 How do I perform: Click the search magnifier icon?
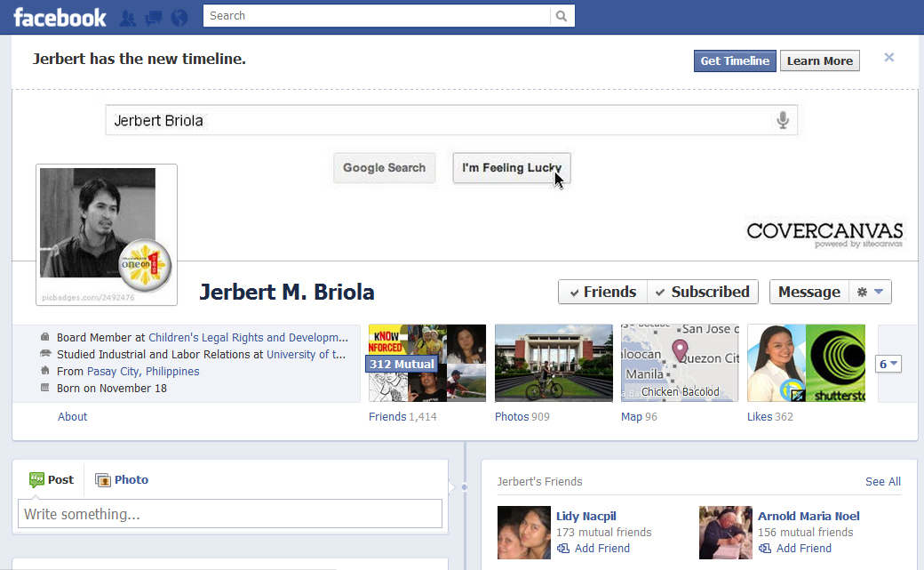pyautogui.click(x=562, y=16)
